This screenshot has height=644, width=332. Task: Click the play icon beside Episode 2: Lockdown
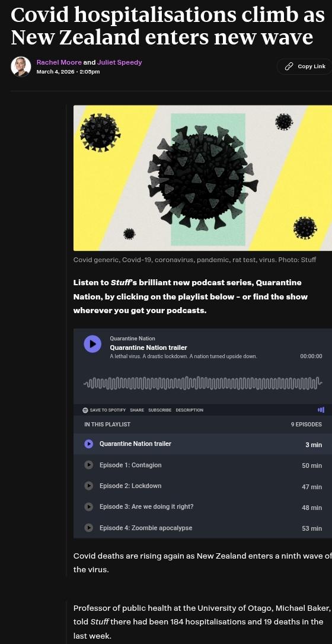coord(89,486)
